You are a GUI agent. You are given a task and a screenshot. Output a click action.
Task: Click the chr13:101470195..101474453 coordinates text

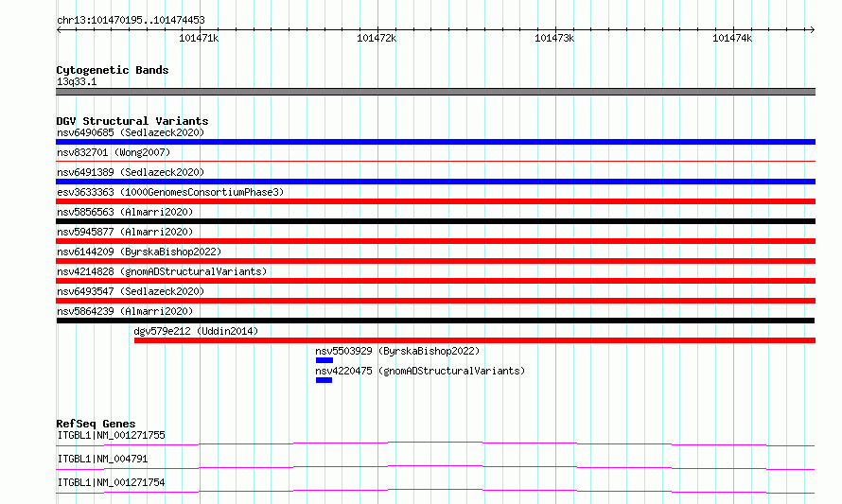131,20
